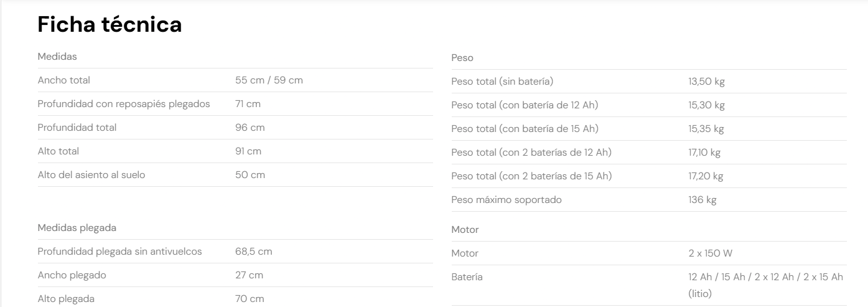Select the Alto total row label
This screenshot has width=868, height=307.
click(58, 151)
